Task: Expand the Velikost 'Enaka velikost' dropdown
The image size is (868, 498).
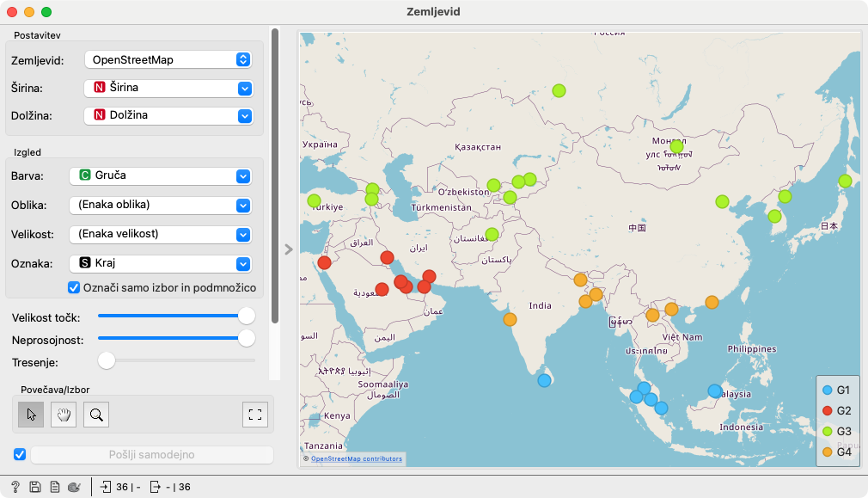Action: pyautogui.click(x=160, y=234)
